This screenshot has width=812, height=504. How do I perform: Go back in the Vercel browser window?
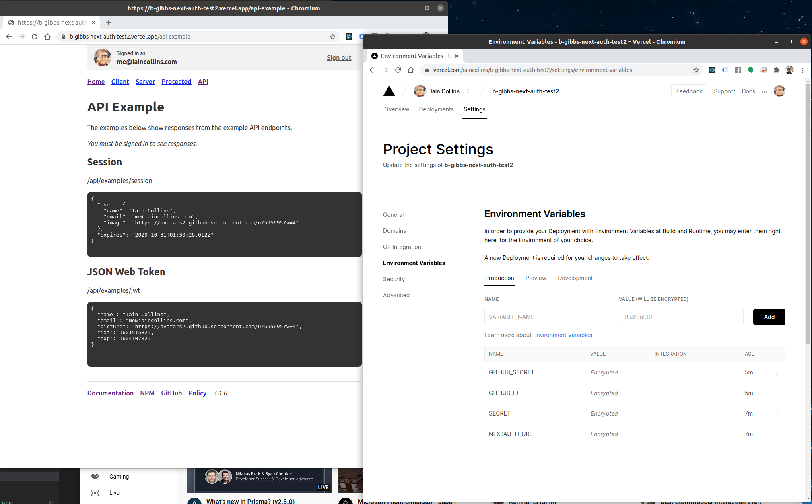[x=372, y=70]
